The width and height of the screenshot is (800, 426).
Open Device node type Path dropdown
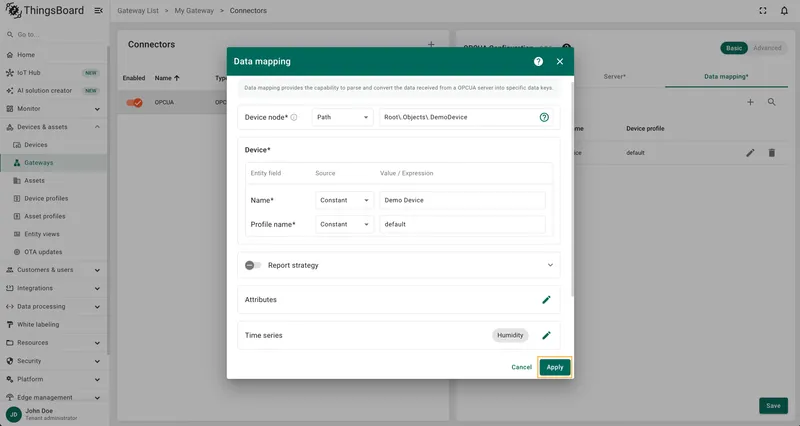click(342, 117)
